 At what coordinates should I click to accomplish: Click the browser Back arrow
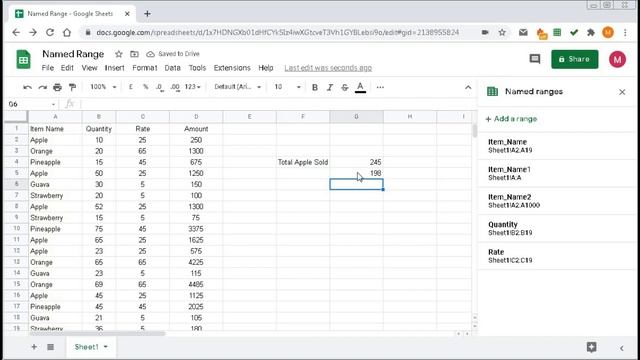pyautogui.click(x=16, y=32)
